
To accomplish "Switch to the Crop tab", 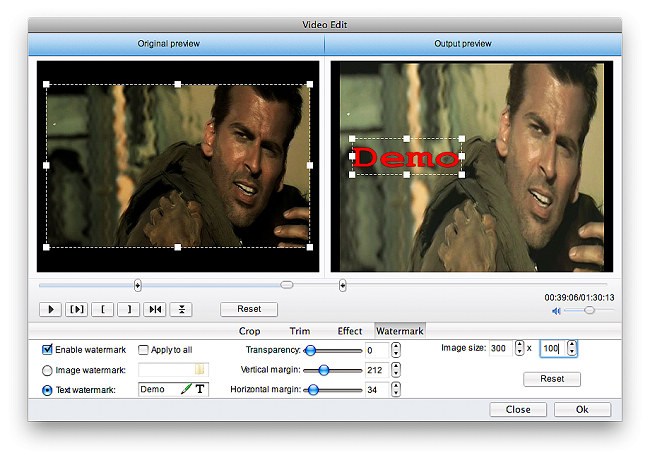I will click(249, 331).
